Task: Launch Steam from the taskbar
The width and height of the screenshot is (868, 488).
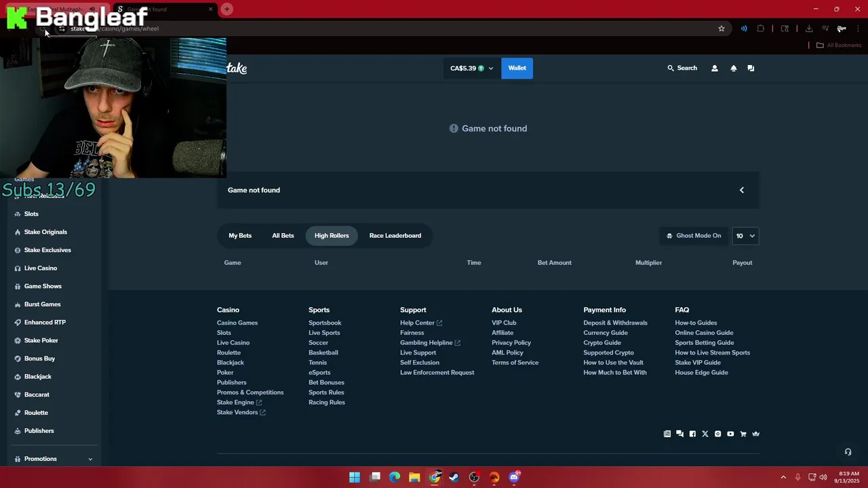Action: pyautogui.click(x=454, y=477)
